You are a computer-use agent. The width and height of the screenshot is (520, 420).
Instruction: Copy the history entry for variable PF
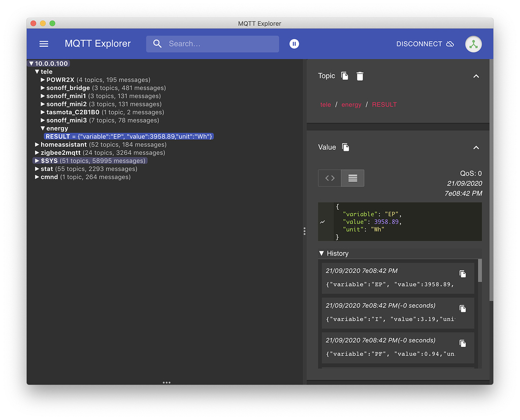coord(463,343)
